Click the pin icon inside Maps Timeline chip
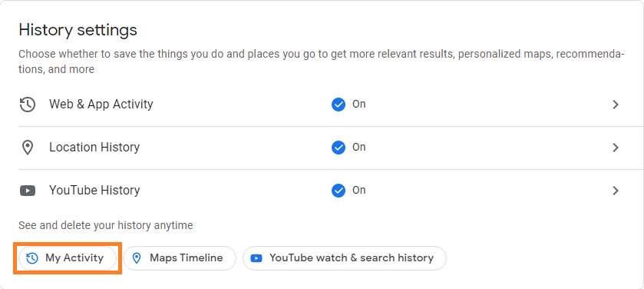 click(137, 258)
